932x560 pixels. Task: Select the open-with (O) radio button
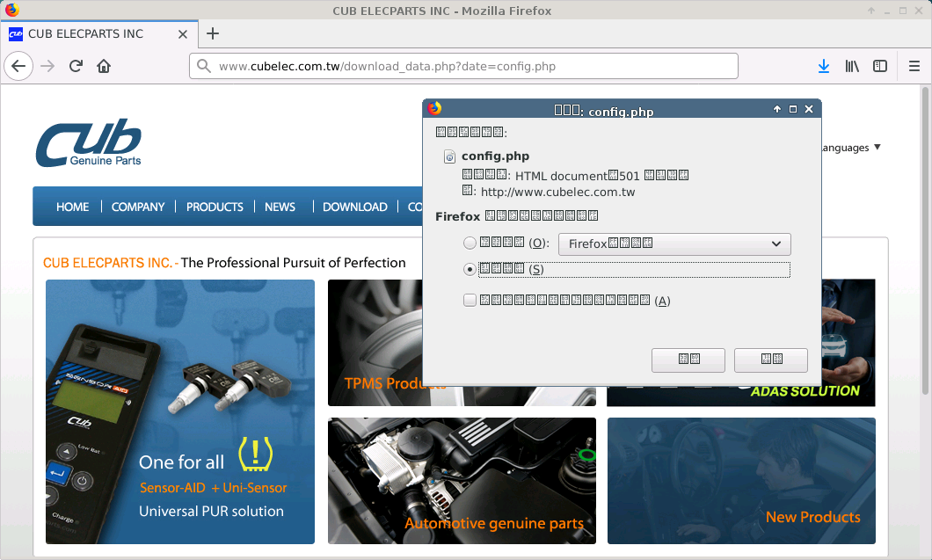[470, 243]
